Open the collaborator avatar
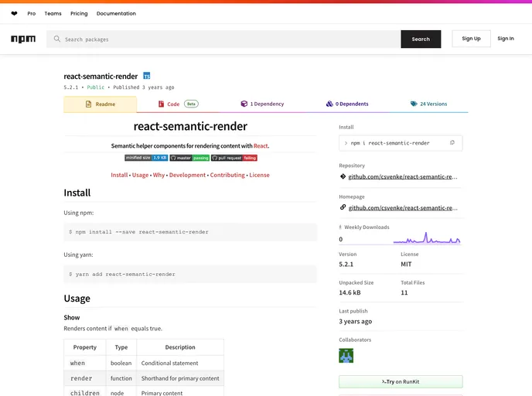This screenshot has height=396, width=532. coord(346,356)
